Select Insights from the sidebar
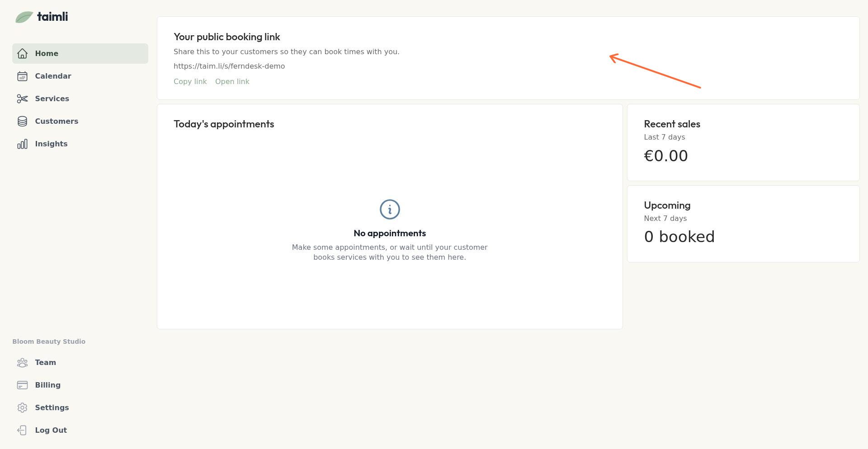The height and width of the screenshot is (449, 868). pos(51,144)
